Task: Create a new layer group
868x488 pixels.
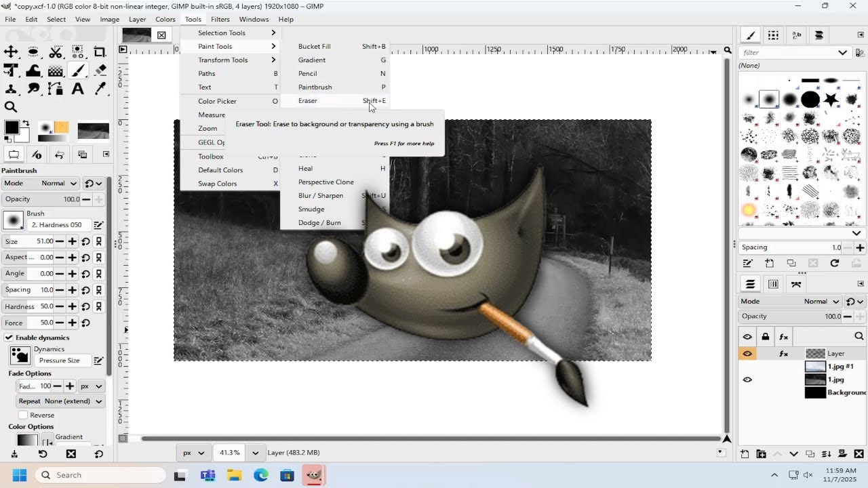Action: point(761,453)
